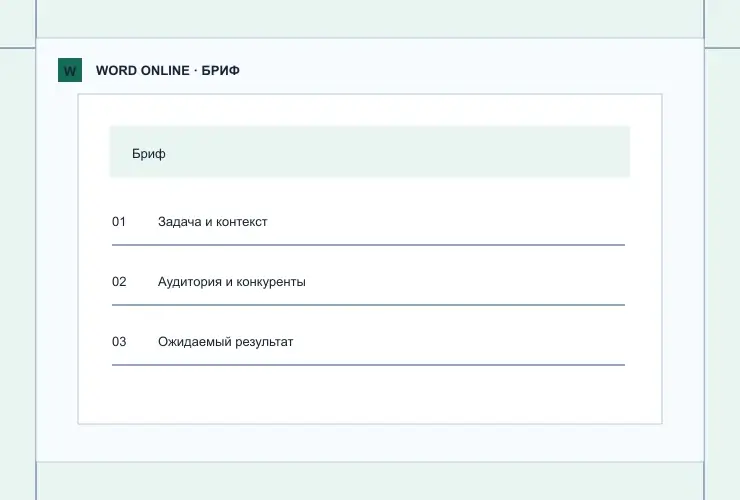Click the green Word W icon

click(x=70, y=70)
